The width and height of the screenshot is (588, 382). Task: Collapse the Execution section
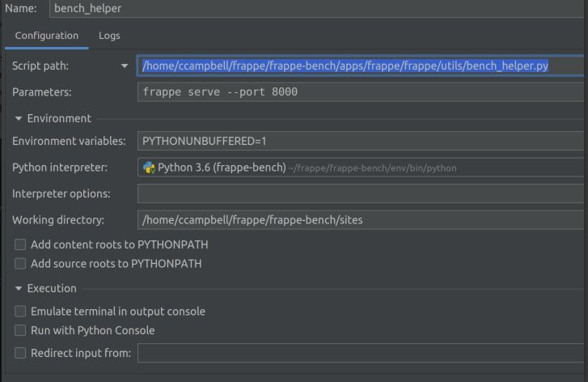coord(19,289)
